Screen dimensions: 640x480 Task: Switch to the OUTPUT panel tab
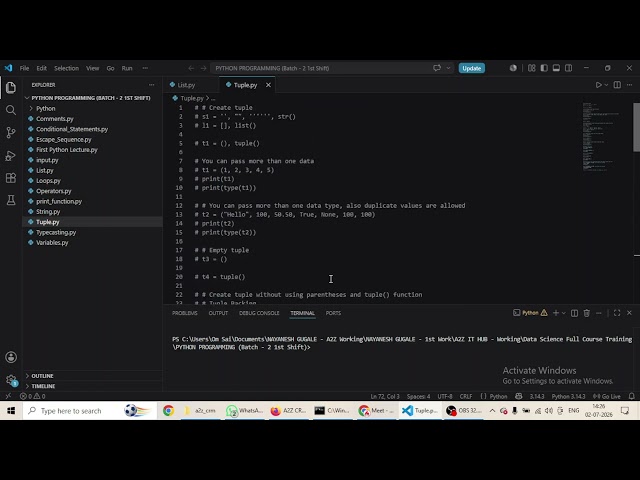[x=218, y=313]
